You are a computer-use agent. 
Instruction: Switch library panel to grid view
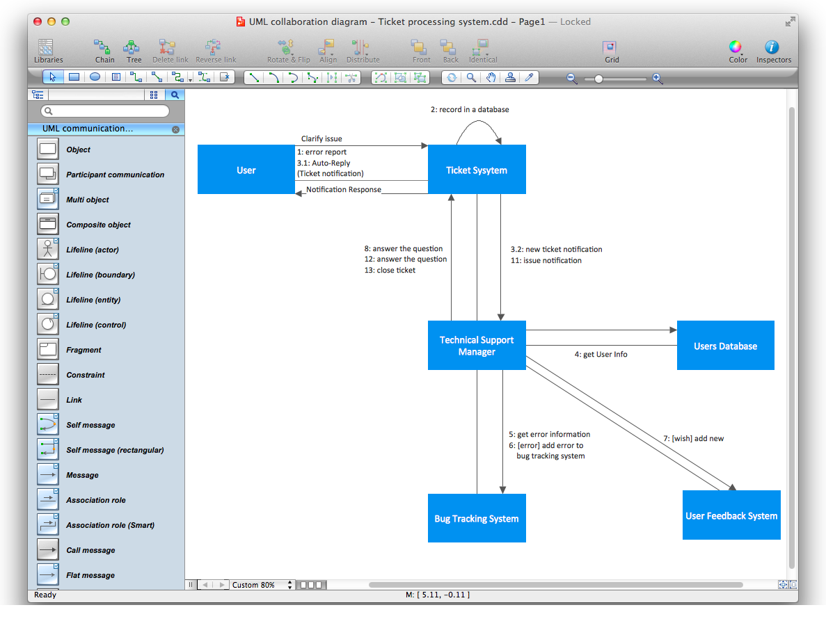(x=154, y=95)
